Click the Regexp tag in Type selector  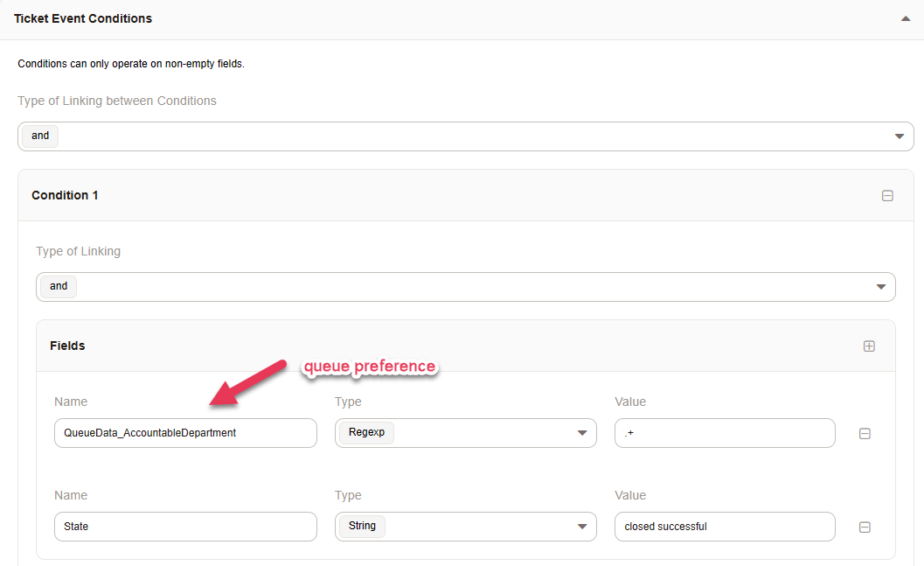coord(365,433)
